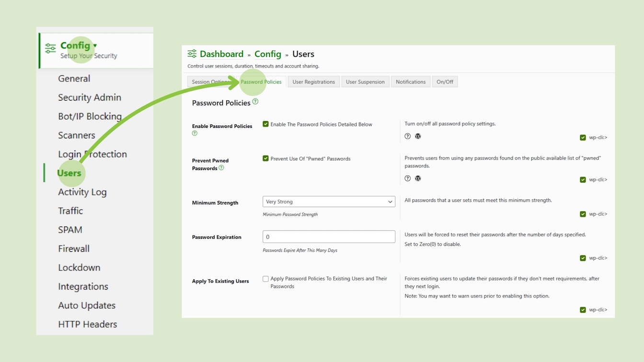
Task: Click inside the Password Expiration days field
Action: click(x=329, y=236)
